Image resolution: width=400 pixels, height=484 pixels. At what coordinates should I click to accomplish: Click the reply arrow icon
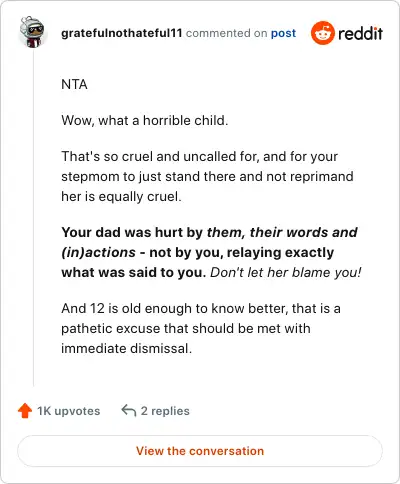129,411
